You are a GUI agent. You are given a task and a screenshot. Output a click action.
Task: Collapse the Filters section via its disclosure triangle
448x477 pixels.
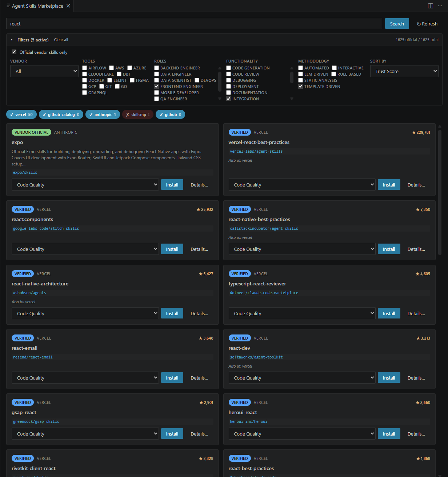pyautogui.click(x=11, y=40)
